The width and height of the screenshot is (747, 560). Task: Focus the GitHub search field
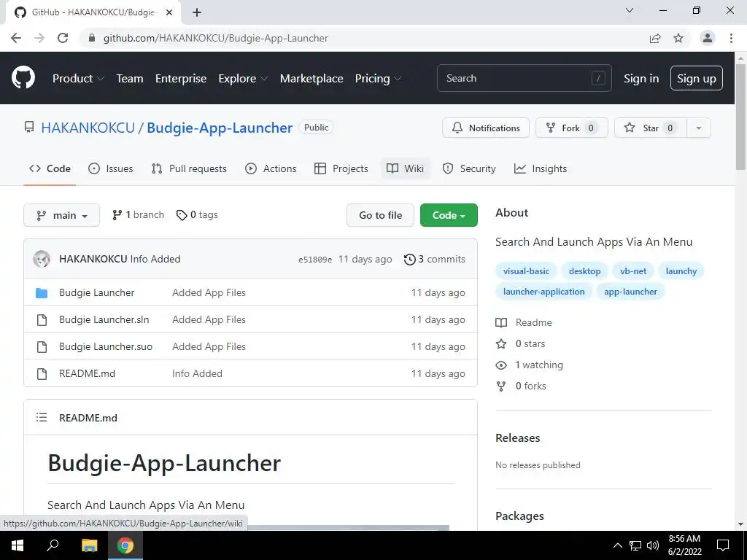coord(524,78)
